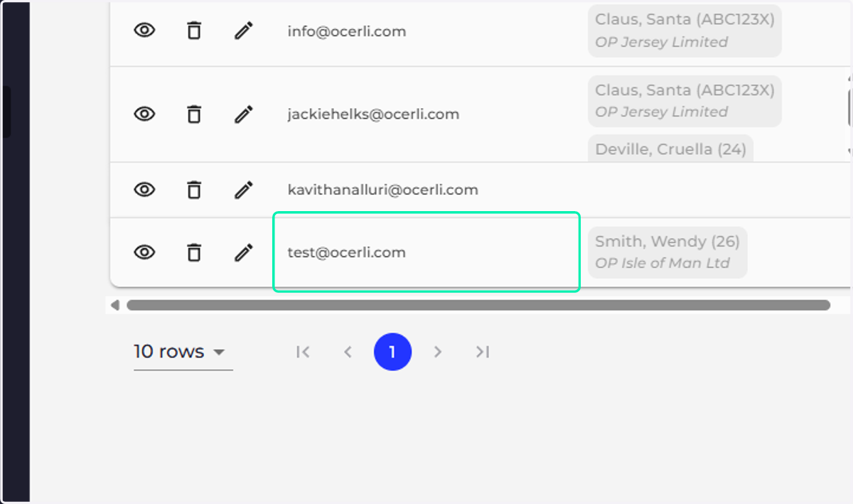Delete the test@ocerli.com user
Image resolution: width=853 pixels, height=504 pixels.
(x=193, y=252)
